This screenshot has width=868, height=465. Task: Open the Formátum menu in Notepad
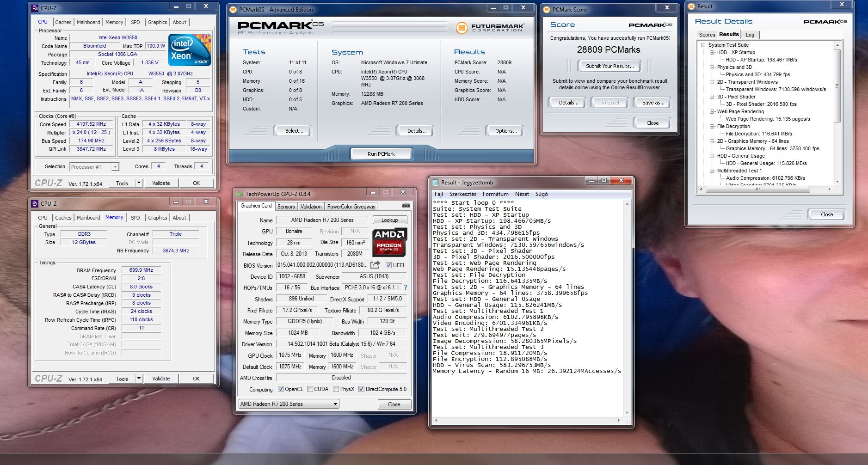coord(495,194)
